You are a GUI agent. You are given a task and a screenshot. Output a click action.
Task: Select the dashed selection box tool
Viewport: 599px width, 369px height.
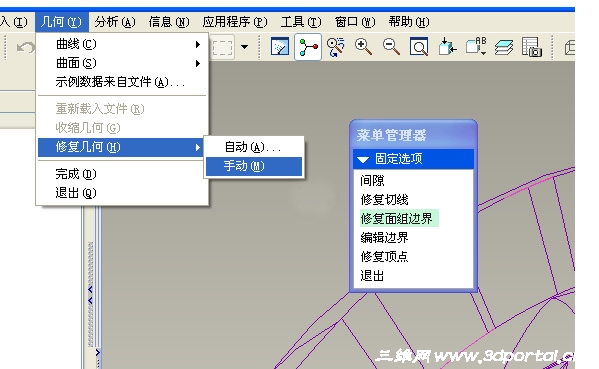[222, 47]
